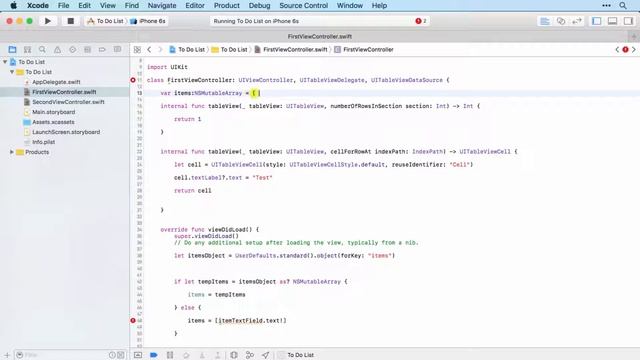
Task: Toggle breakpoints activation in debug bar
Action: point(154,355)
